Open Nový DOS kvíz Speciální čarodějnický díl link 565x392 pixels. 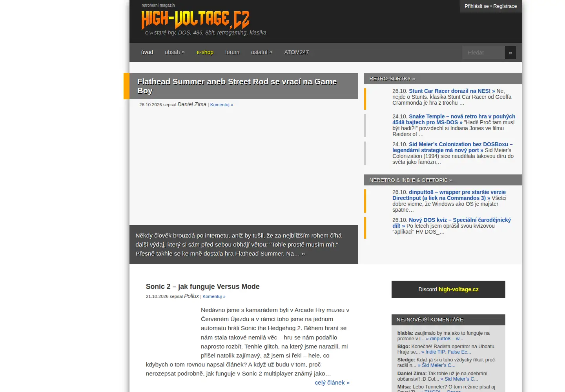pos(452,223)
